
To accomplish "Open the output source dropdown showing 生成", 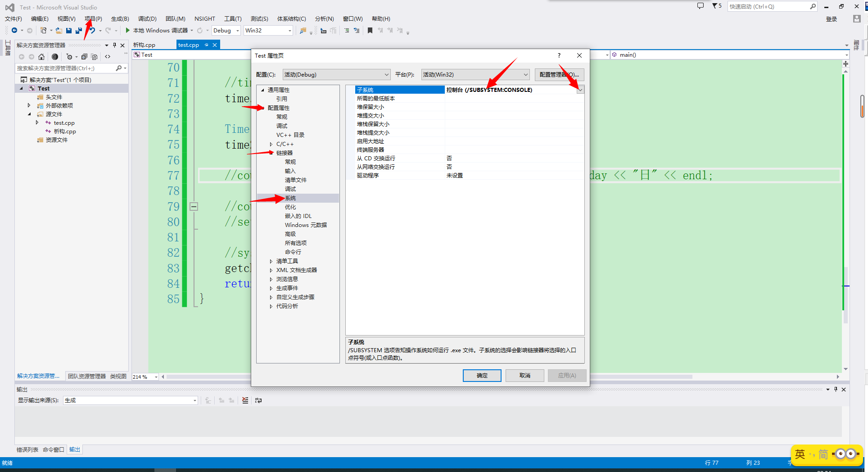I will pyautogui.click(x=131, y=400).
